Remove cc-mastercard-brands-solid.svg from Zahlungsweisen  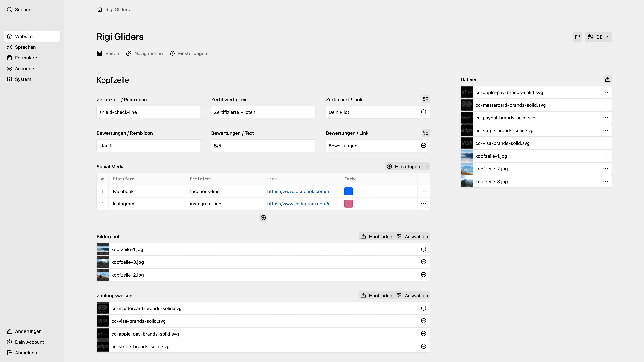coord(423,308)
